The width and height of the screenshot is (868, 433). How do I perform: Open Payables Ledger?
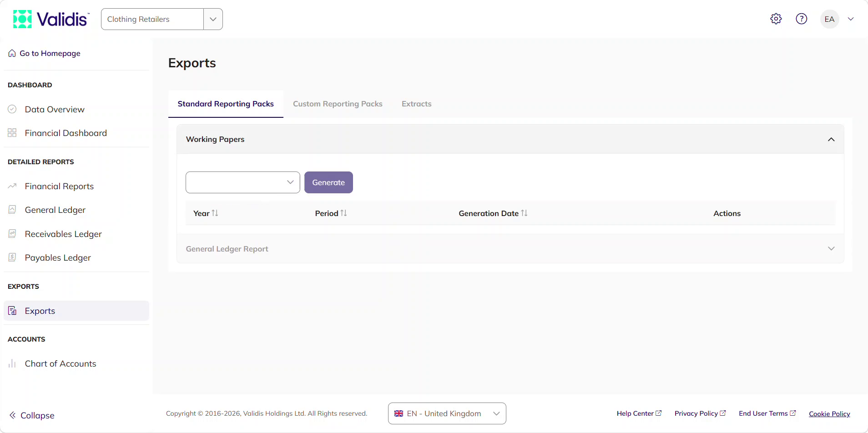click(x=58, y=257)
